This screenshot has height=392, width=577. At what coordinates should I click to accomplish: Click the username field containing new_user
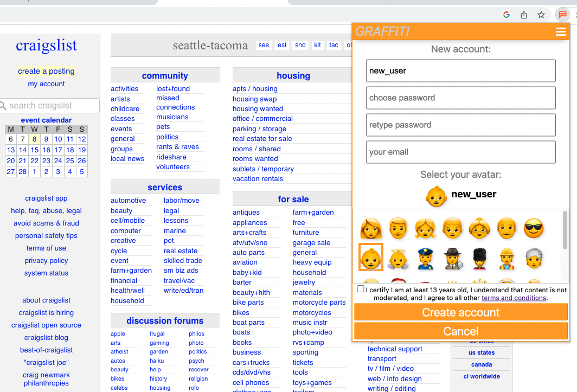coord(461,70)
